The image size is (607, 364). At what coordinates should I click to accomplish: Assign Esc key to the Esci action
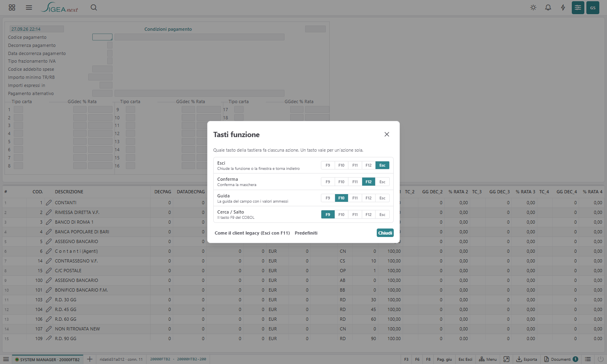pyautogui.click(x=382, y=165)
